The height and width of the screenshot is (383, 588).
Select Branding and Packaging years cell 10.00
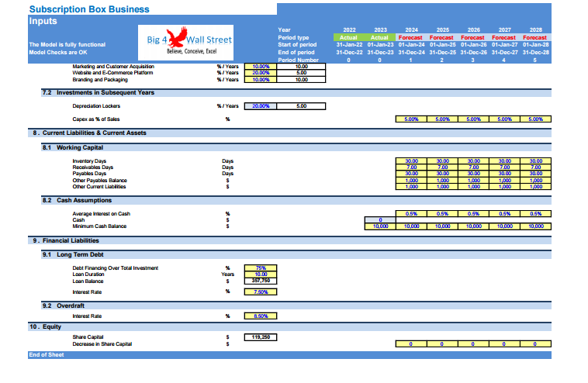pyautogui.click(x=301, y=79)
